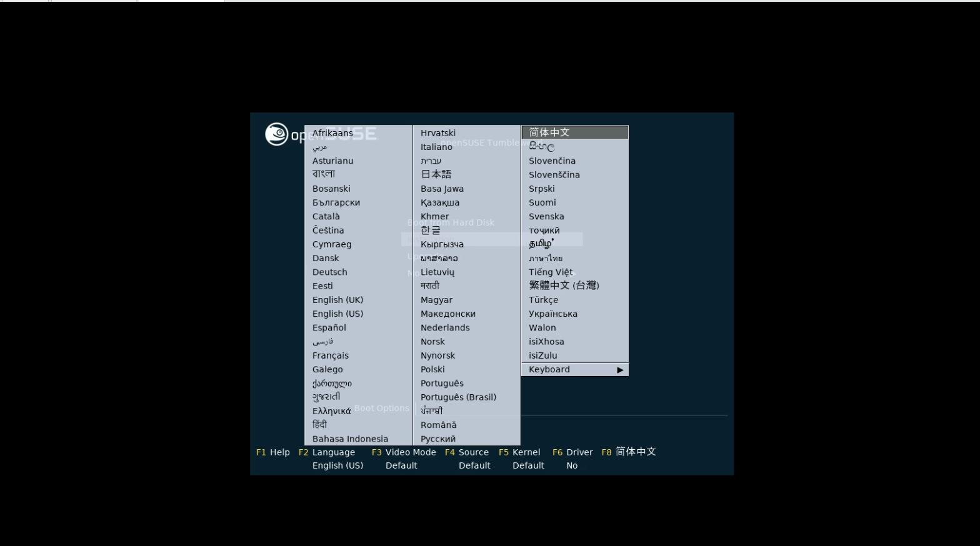Image resolution: width=980 pixels, height=546 pixels.
Task: Open F6 Driver option
Action: 572,452
